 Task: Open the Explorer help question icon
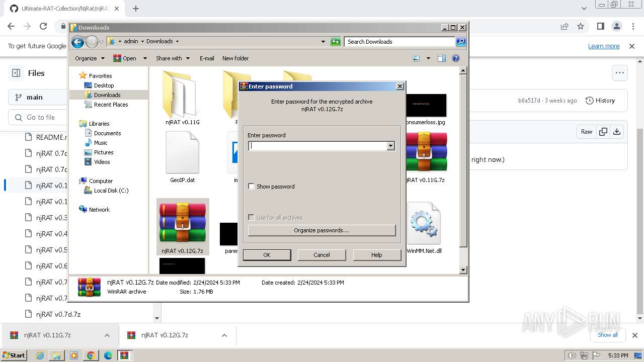(456, 58)
